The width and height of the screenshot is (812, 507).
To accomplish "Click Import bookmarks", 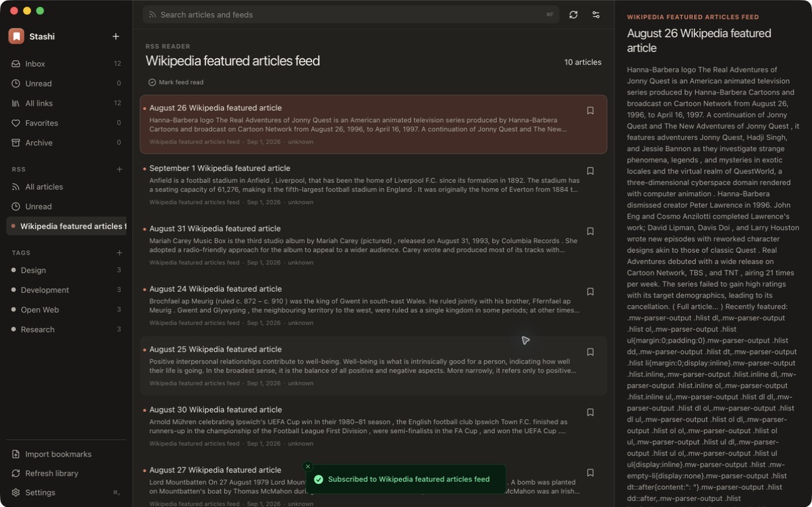I will click(x=66, y=454).
